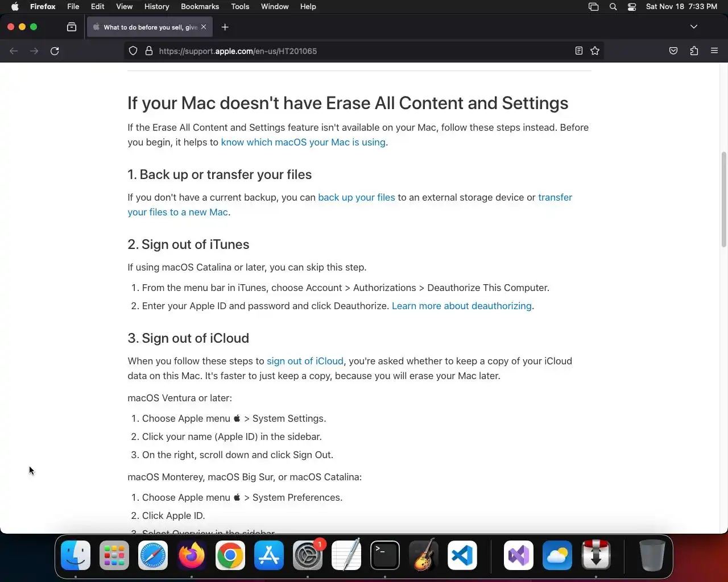Open Terminal from the Dock
The height and width of the screenshot is (582, 728).
[385, 555]
